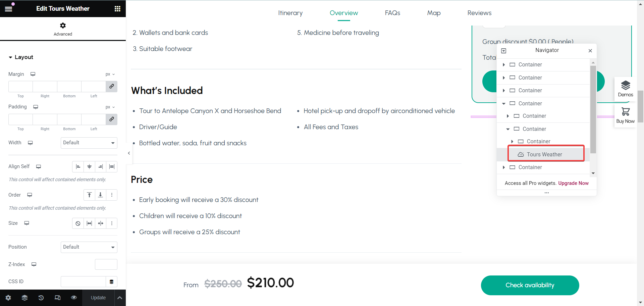Image resolution: width=644 pixels, height=306 pixels.
Task: Open the Position dropdown
Action: click(89, 247)
